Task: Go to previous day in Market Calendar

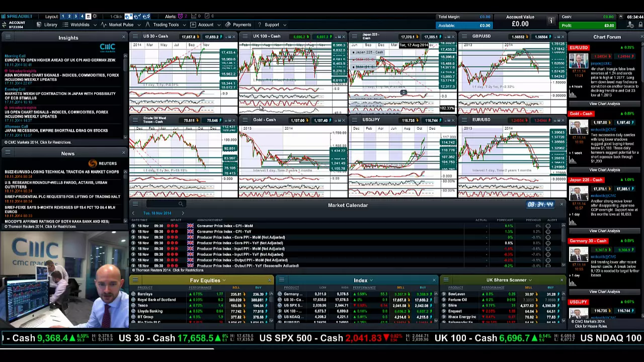Action: click(133, 213)
